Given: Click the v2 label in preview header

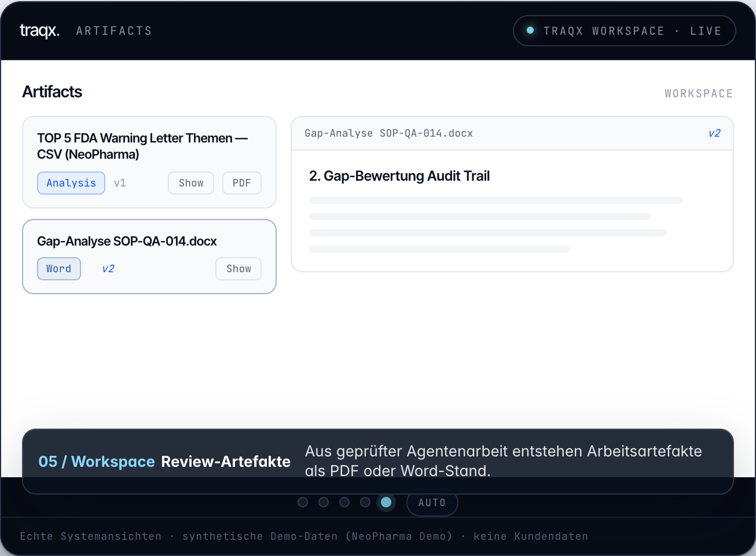Looking at the screenshot, I should tap(714, 133).
